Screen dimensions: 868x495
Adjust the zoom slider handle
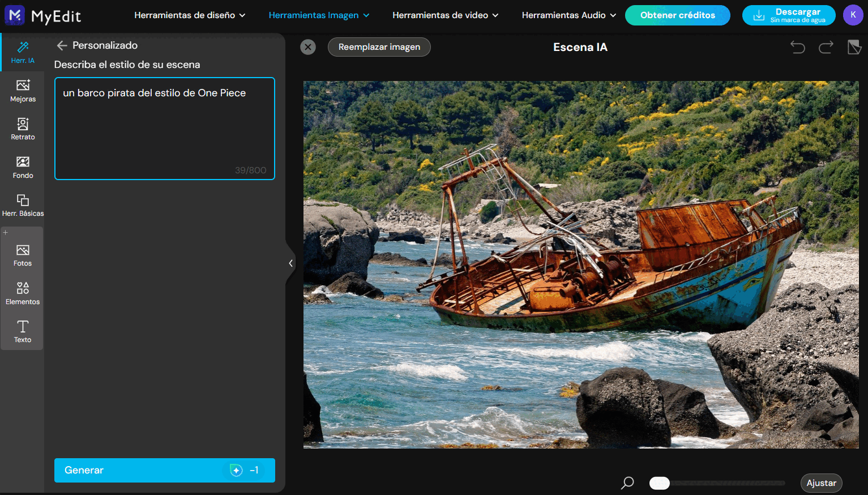(x=660, y=483)
